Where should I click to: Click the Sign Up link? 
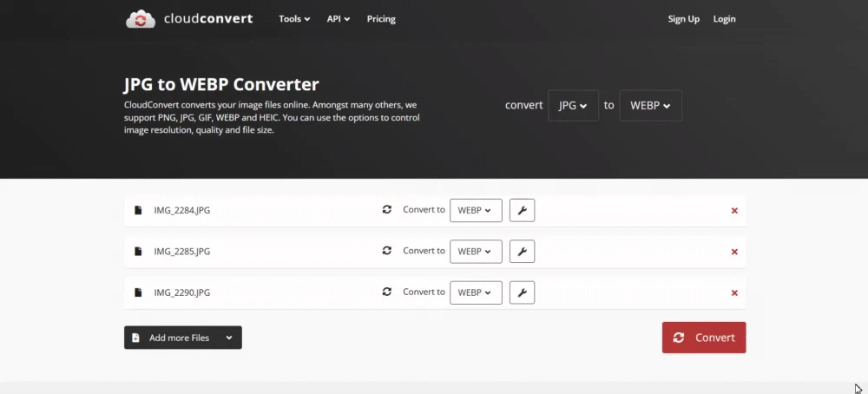pos(684,19)
